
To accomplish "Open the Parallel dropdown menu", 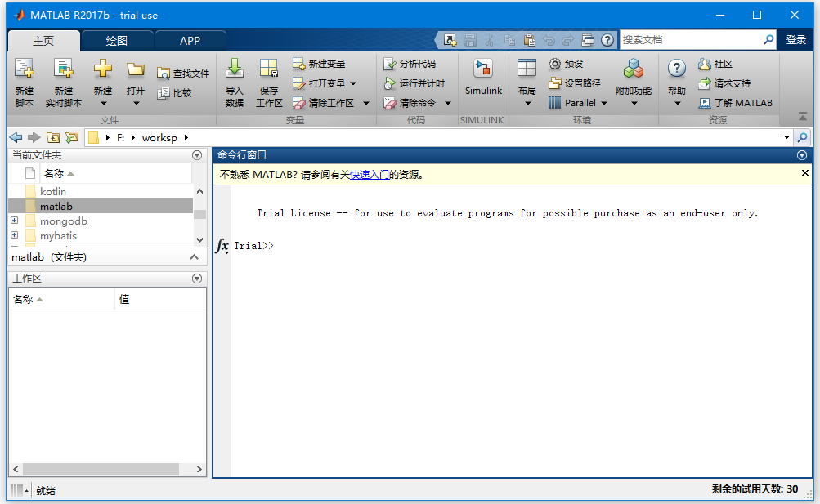I will 604,103.
